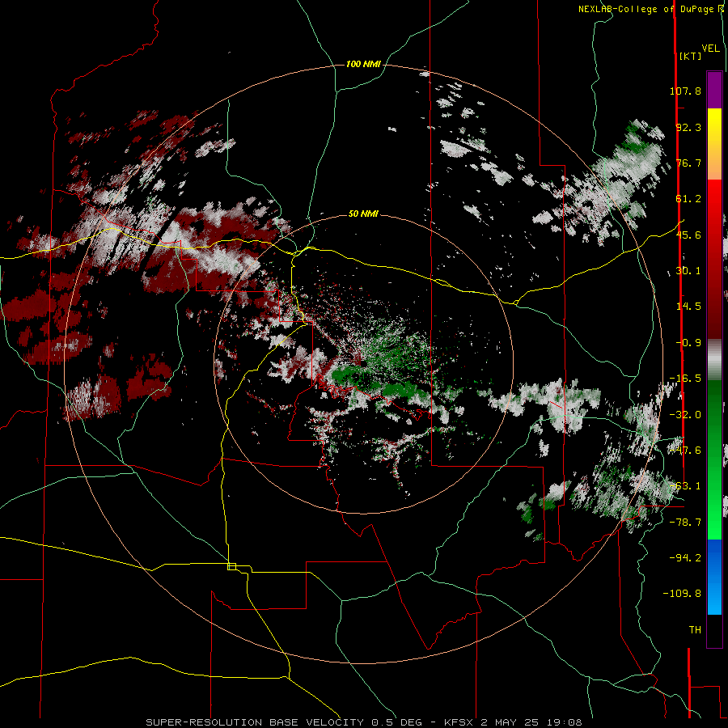The height and width of the screenshot is (728, 728).
Task: Select the 107.8 scale value
Action: point(685,91)
